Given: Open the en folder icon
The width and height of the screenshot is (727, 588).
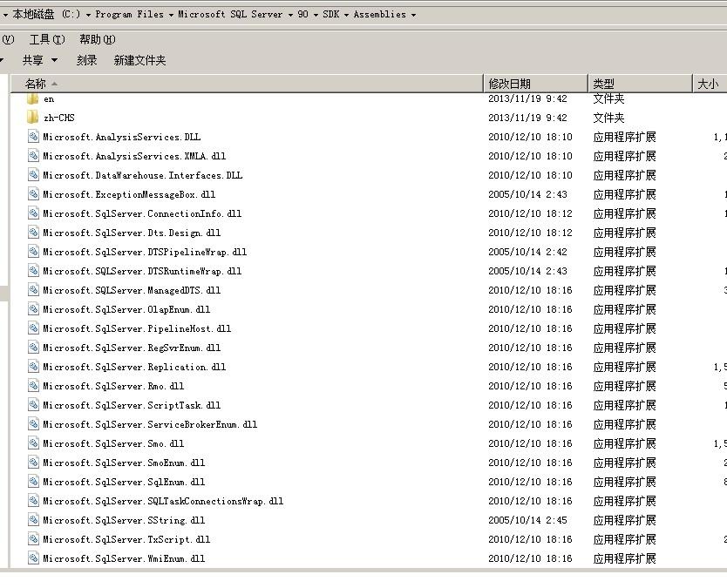Looking at the screenshot, I should 32,98.
